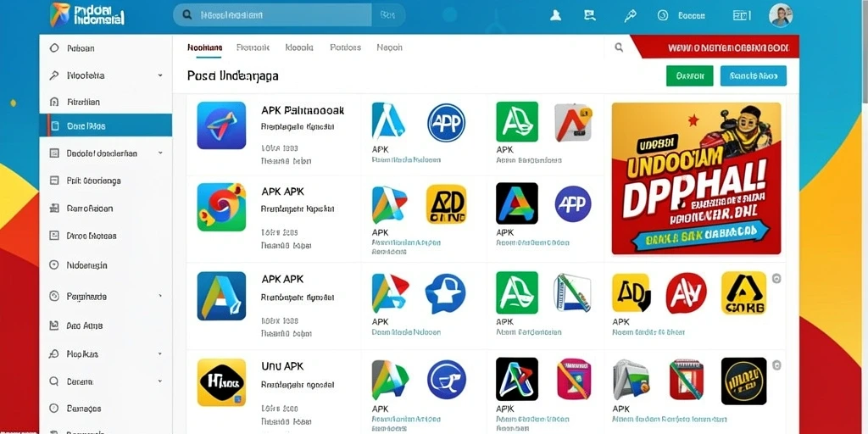The height and width of the screenshot is (434, 868).
Task: Click the clock icon beside Boooos
Action: [x=663, y=15]
